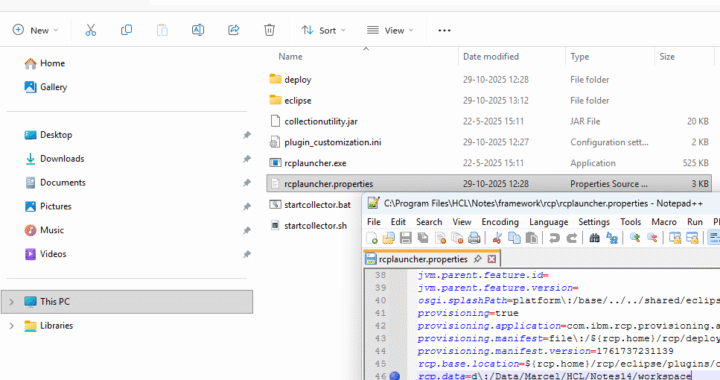Open Notepad++ Edit menu
The image size is (720, 380).
(x=398, y=222)
